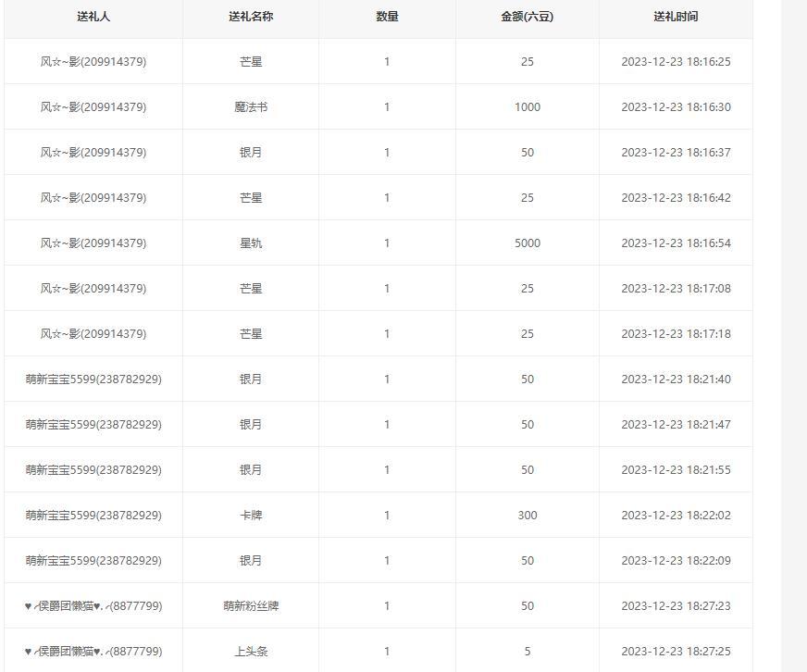Click the 送礼名称 column header
Image resolution: width=807 pixels, height=672 pixels.
coord(251,17)
